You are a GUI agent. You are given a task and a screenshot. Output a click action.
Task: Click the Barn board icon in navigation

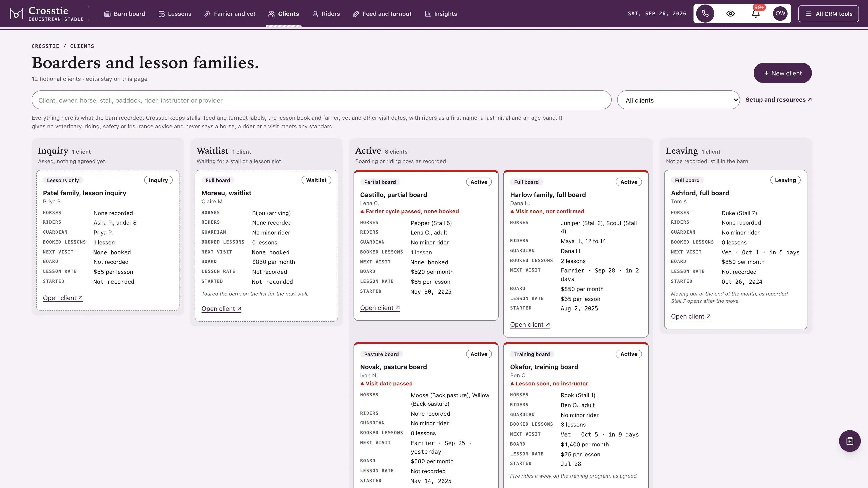click(107, 14)
